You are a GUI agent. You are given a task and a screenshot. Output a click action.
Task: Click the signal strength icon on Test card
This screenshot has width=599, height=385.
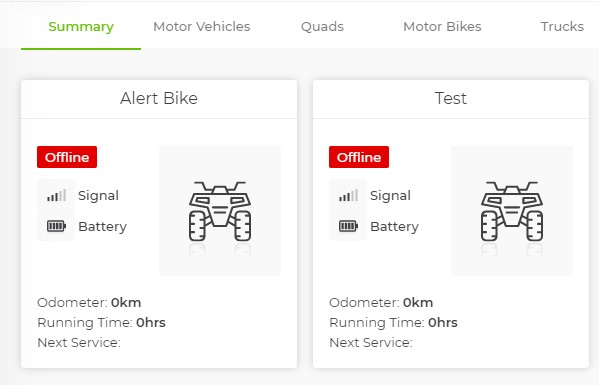348,195
